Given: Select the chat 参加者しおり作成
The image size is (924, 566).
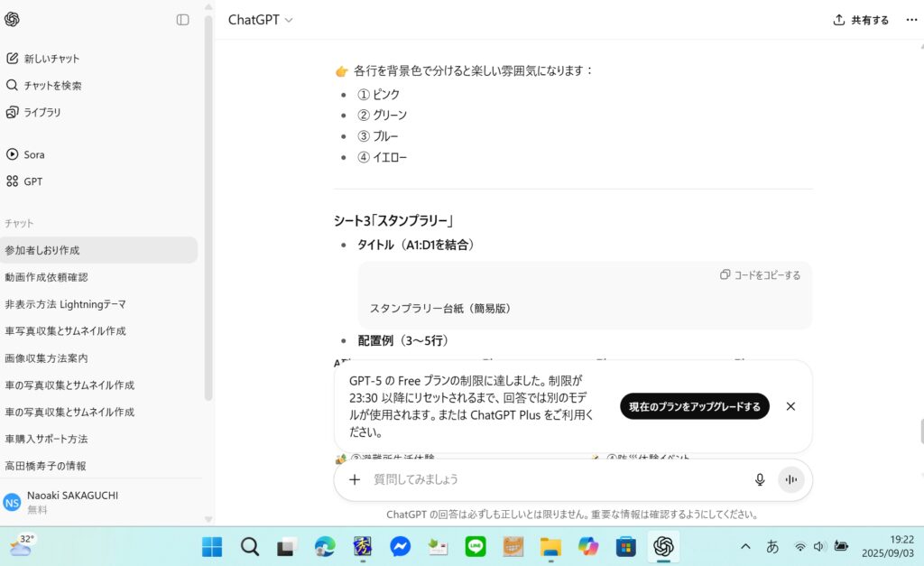Looking at the screenshot, I should [99, 250].
